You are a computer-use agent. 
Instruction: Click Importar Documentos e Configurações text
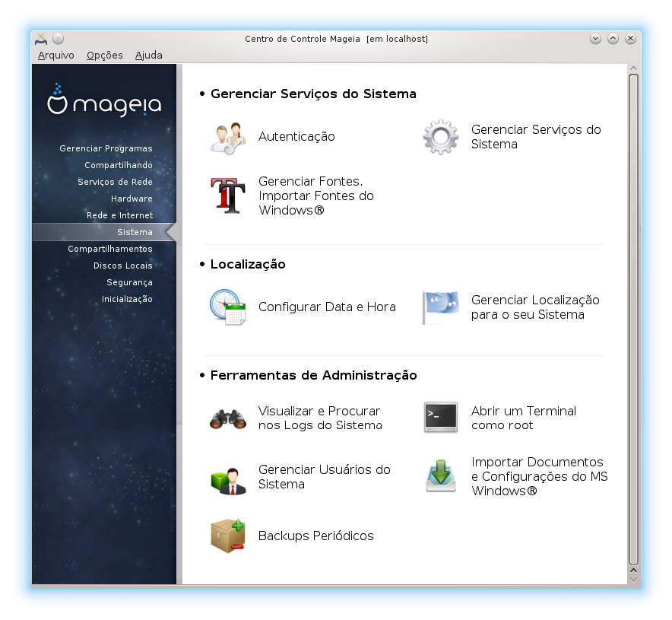pos(539,476)
